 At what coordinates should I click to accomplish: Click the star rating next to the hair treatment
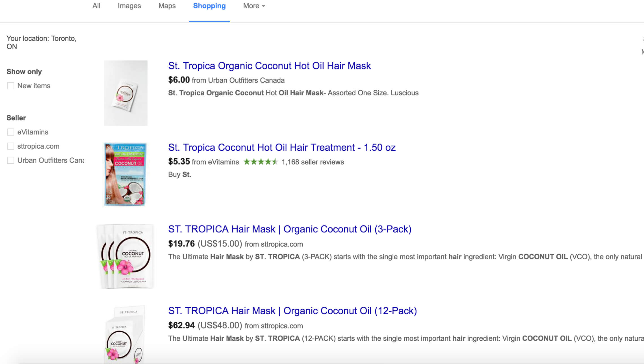click(x=260, y=162)
